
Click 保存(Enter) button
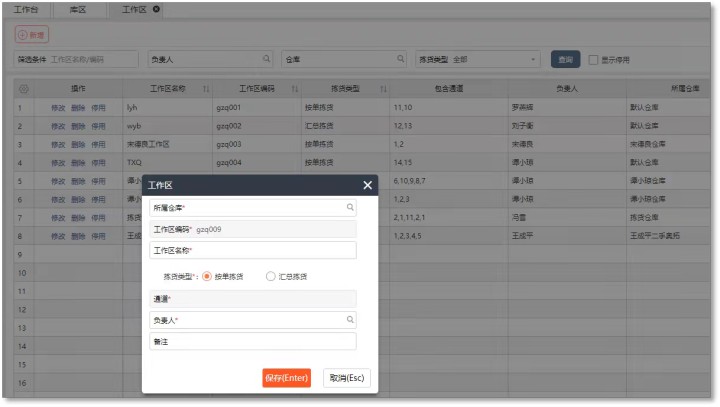286,378
